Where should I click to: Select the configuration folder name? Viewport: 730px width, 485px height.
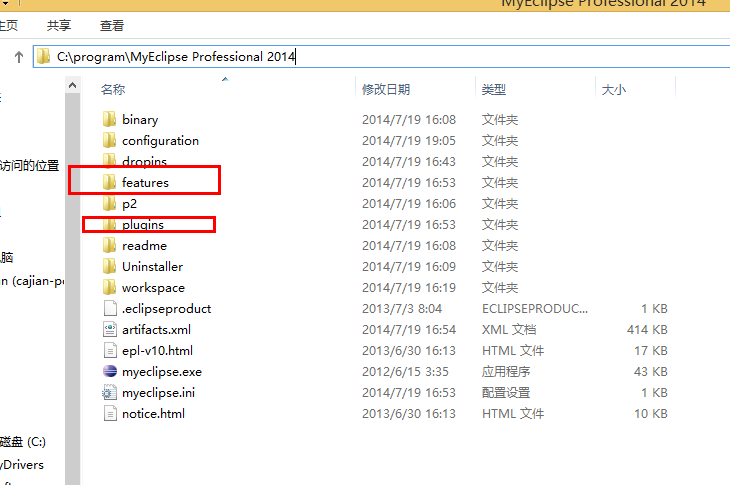pos(160,141)
